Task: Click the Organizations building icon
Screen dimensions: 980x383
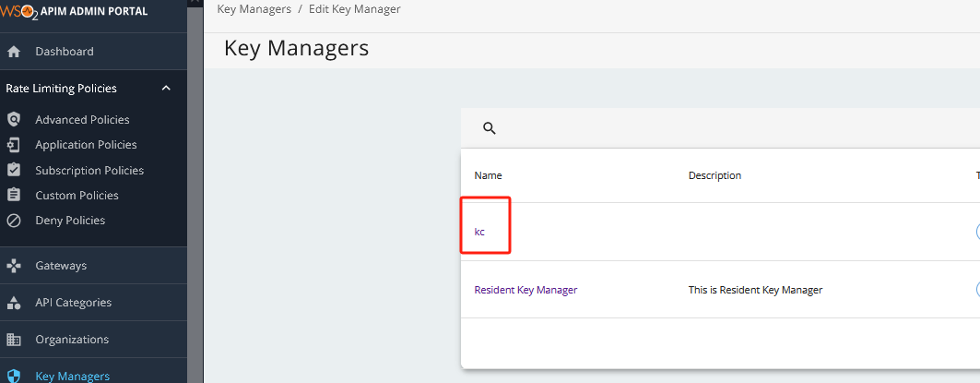Action: pos(13,340)
